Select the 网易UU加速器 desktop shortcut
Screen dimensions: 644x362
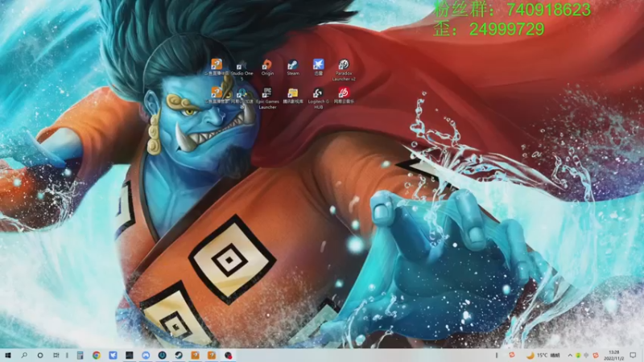tap(242, 98)
